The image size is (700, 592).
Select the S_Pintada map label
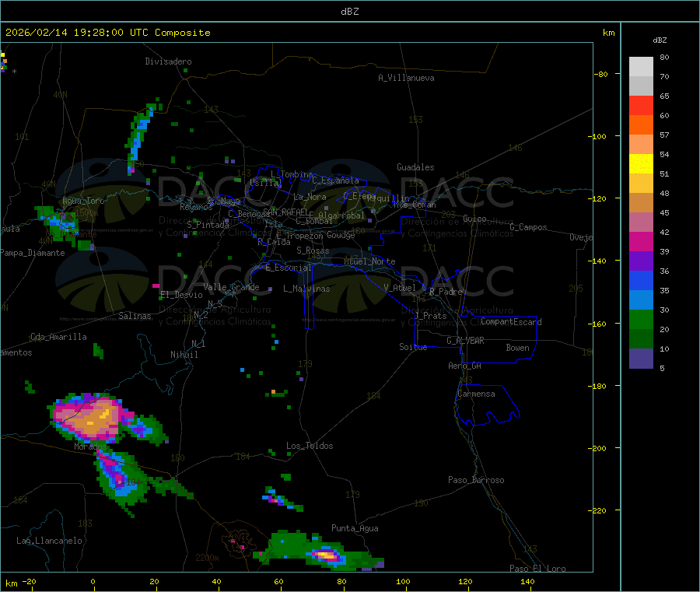[208, 225]
